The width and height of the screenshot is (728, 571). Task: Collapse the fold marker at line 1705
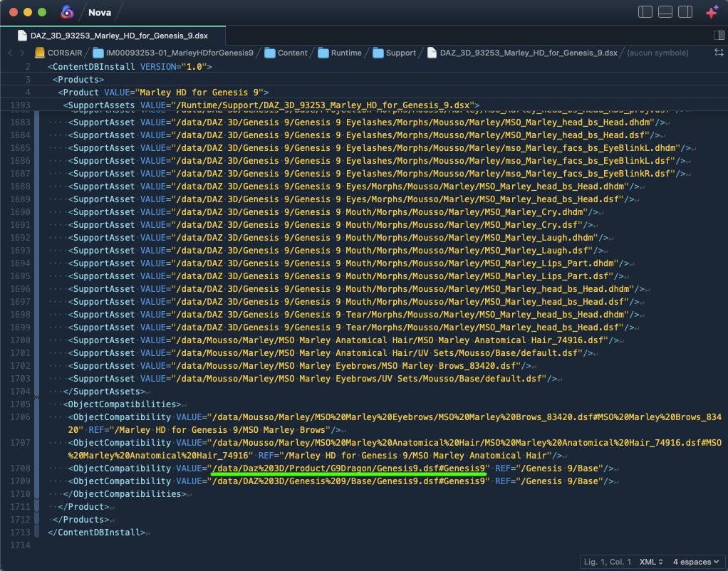click(x=37, y=404)
